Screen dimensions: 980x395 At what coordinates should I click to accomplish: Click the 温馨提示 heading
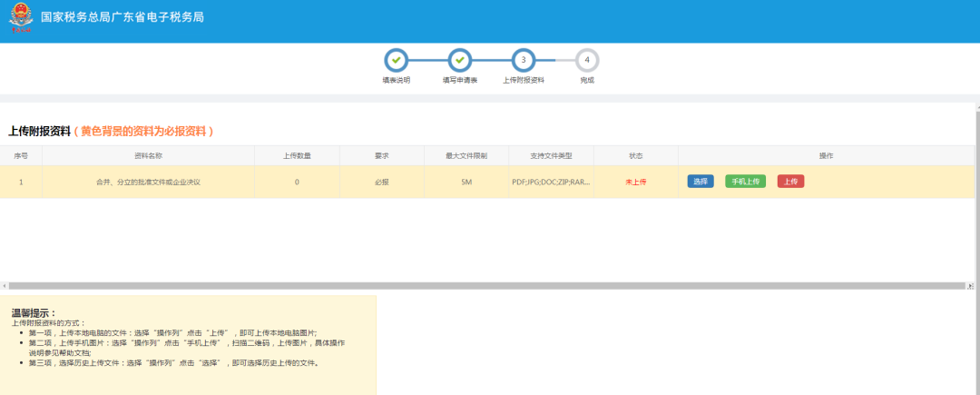[34, 312]
